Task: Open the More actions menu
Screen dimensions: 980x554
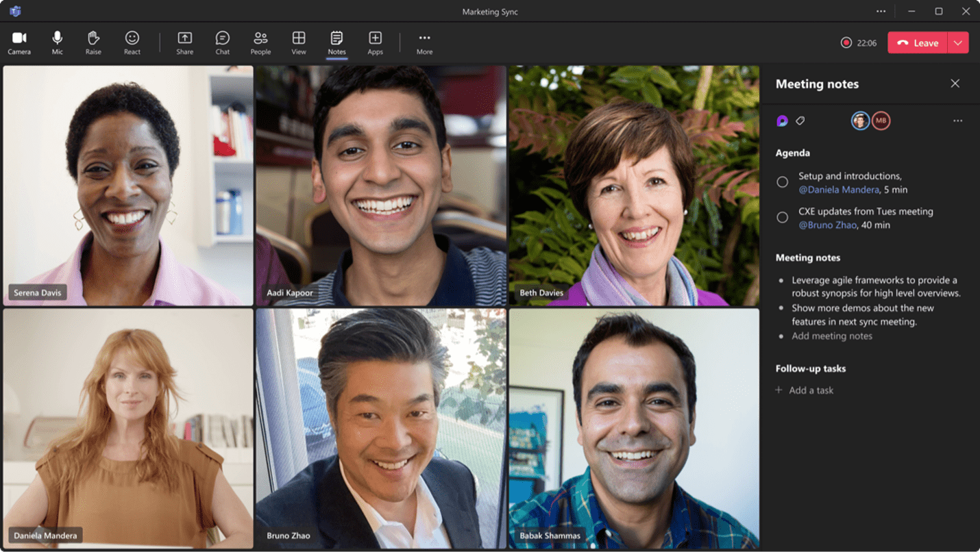Action: 424,42
